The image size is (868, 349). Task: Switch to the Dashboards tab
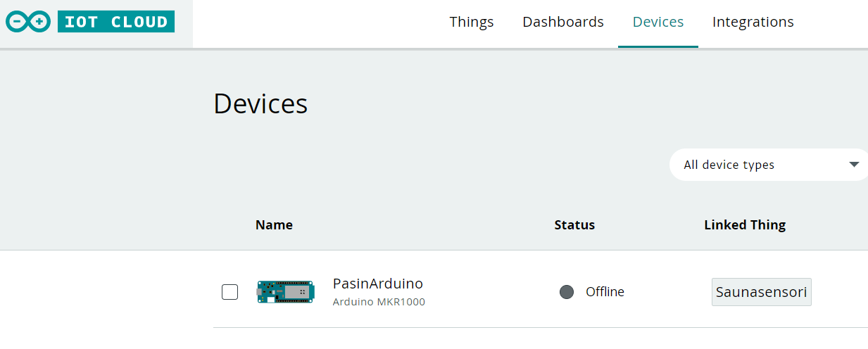563,22
